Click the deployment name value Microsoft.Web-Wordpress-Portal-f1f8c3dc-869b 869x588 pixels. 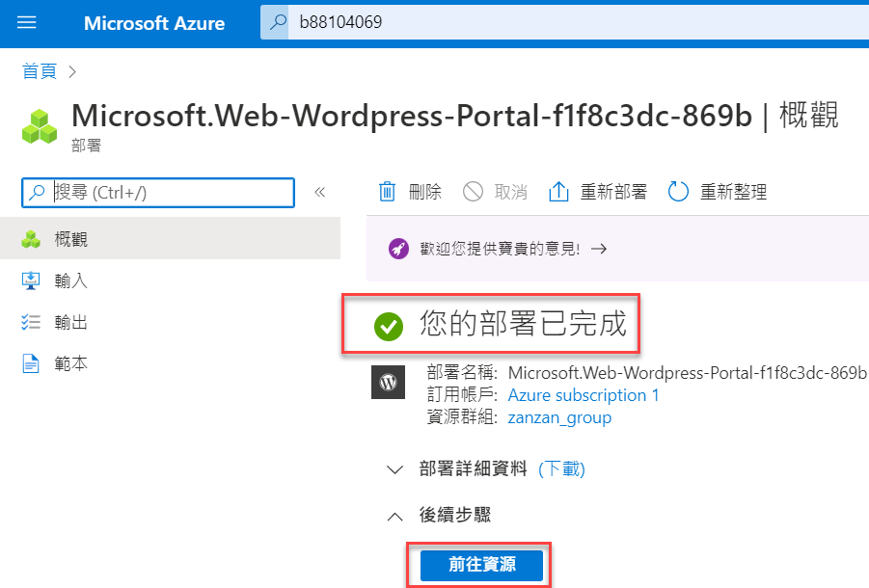[x=688, y=373]
